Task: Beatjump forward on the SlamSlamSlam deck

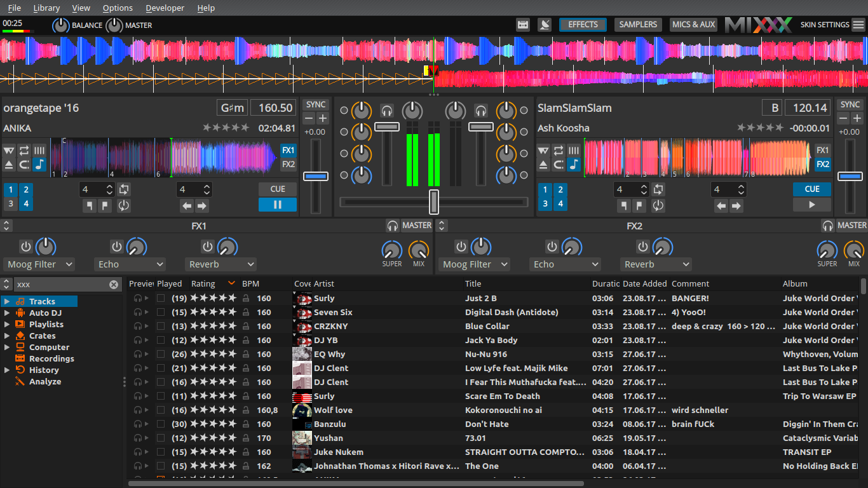Action: (x=736, y=205)
